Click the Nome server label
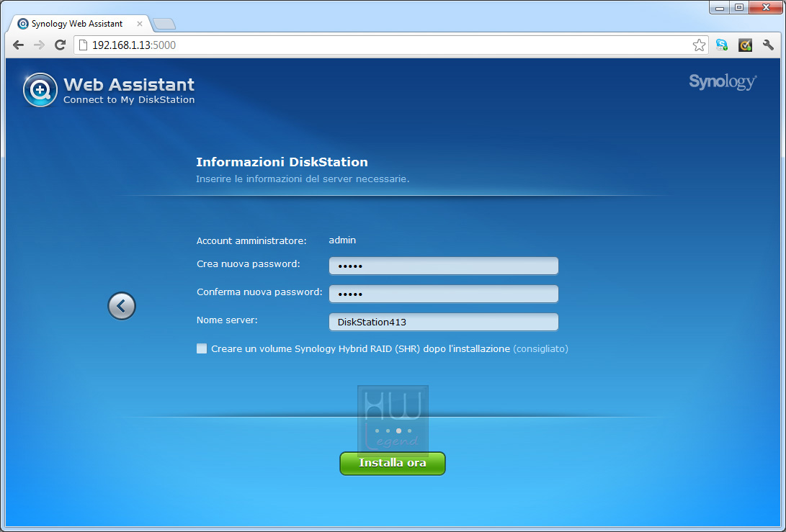Image resolution: width=786 pixels, height=532 pixels. click(x=227, y=320)
